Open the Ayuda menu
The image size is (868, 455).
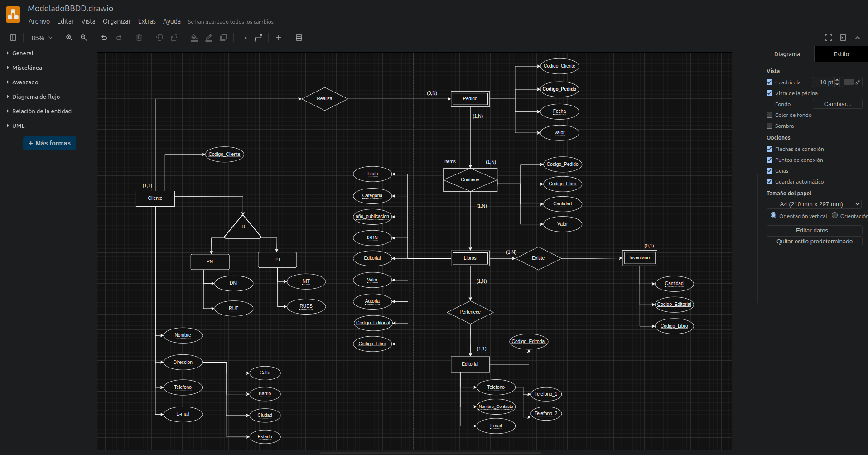(172, 21)
